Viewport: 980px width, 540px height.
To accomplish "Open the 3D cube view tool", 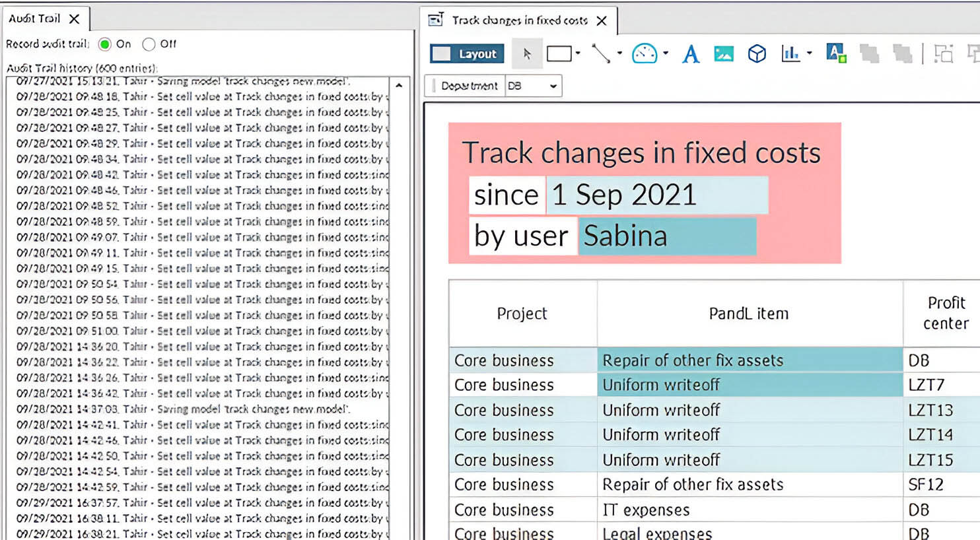I will [x=757, y=53].
